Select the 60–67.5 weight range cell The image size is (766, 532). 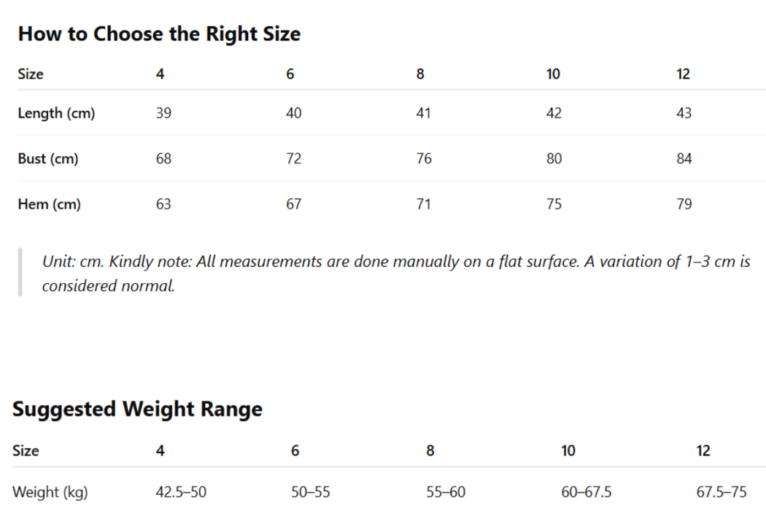click(x=586, y=492)
